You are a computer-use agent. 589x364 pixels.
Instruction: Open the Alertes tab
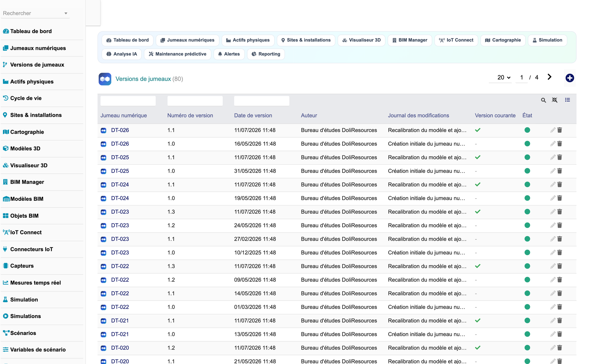(229, 54)
